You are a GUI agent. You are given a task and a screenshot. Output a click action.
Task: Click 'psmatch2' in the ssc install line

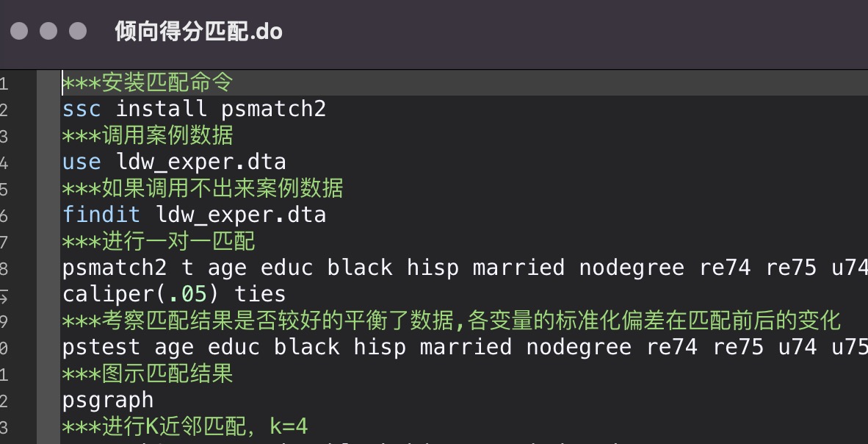273,109
